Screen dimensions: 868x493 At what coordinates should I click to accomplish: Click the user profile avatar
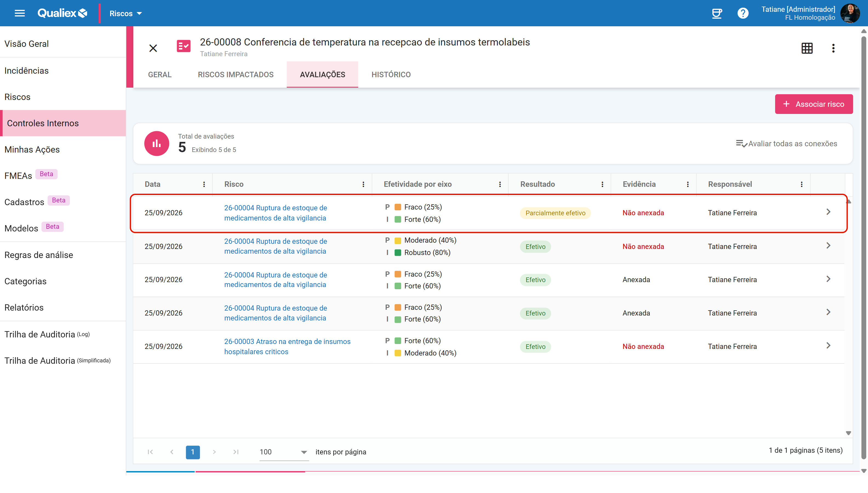[850, 13]
